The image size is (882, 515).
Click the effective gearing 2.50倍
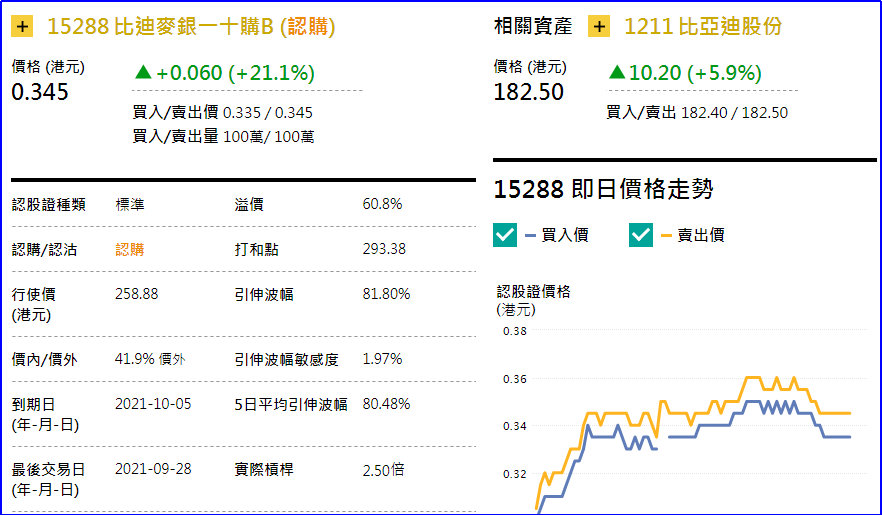click(x=384, y=469)
